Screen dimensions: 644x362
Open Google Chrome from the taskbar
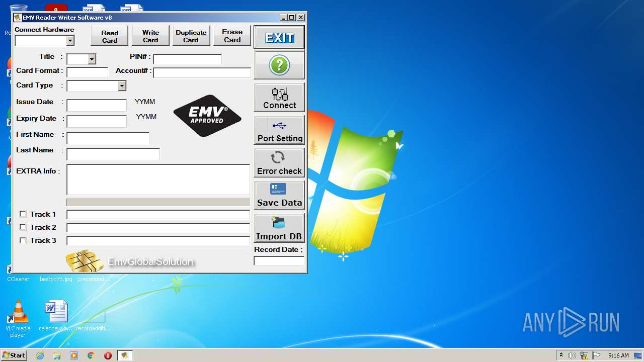click(x=91, y=355)
